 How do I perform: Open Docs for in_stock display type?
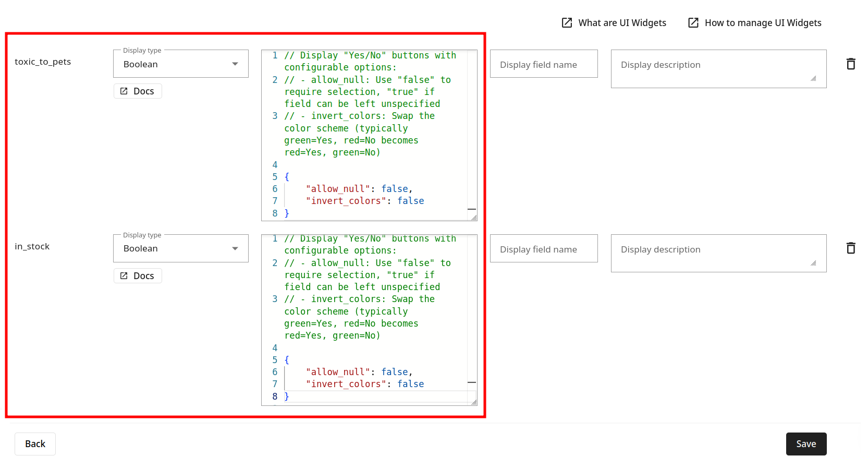(x=138, y=276)
